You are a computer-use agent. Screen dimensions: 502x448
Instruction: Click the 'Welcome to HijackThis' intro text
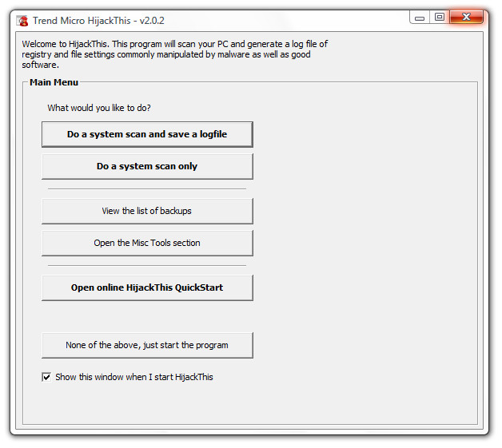175,54
